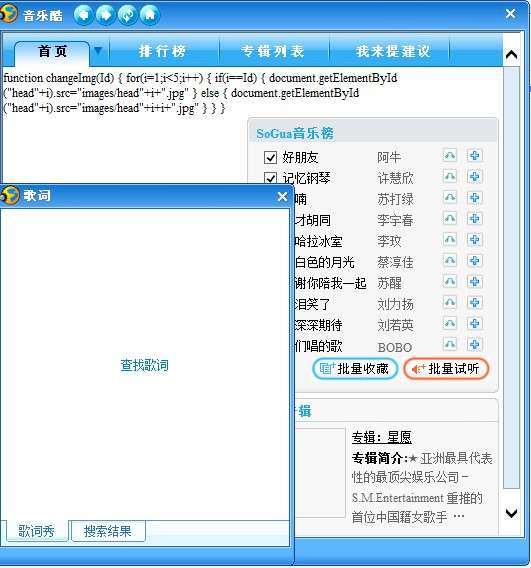Screen dimensions: 531x568
Task: Click headphone icon for BOBO song
Action: pyautogui.click(x=450, y=344)
